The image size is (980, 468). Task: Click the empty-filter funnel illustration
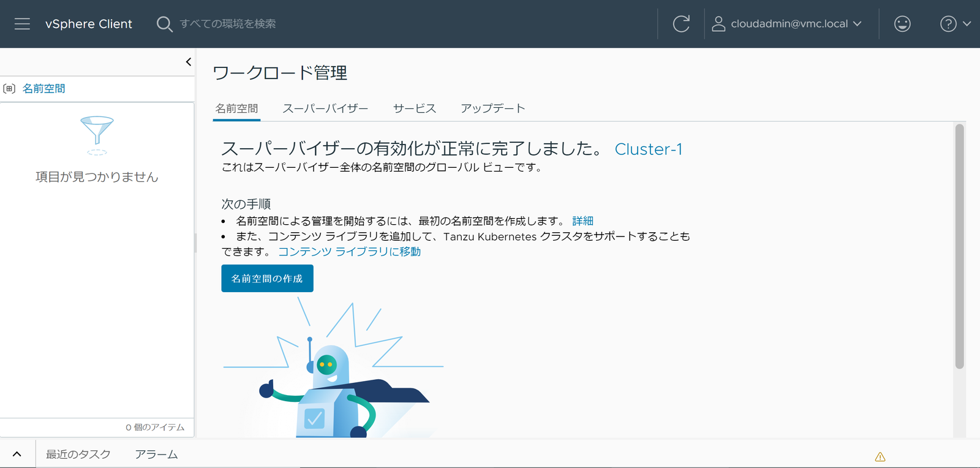pos(97,135)
